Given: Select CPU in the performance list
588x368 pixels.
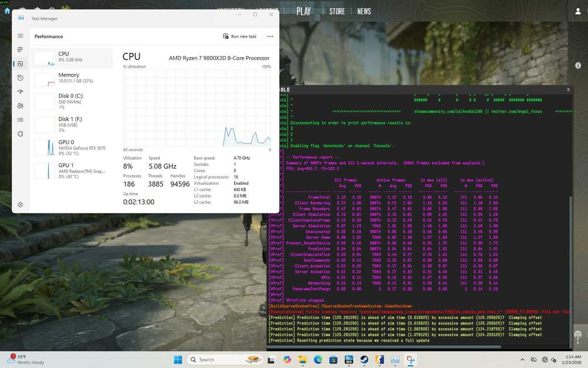Looking at the screenshot, I should [x=71, y=58].
